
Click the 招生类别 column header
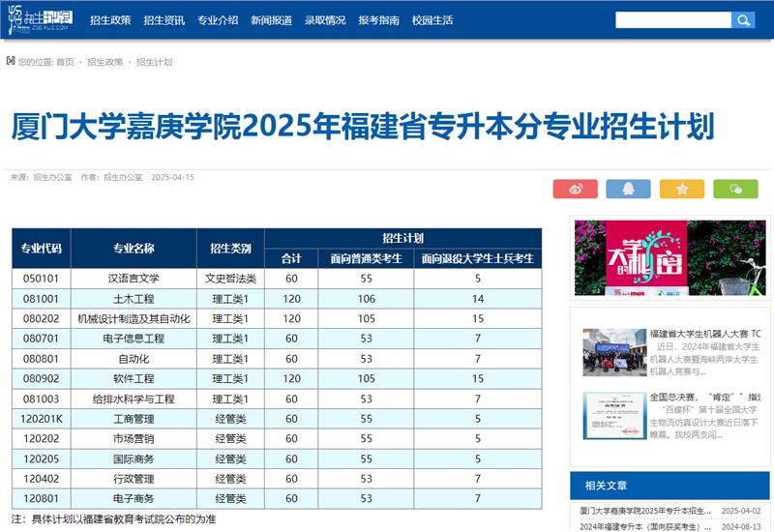[x=230, y=249]
